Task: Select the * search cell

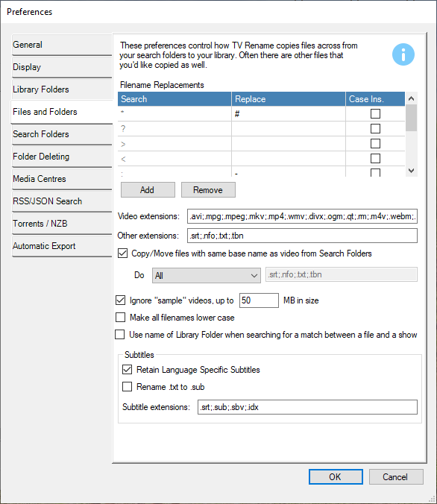Action: (175, 114)
